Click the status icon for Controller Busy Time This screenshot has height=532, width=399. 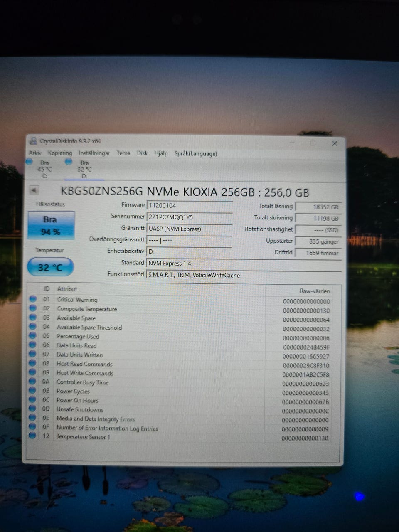(x=33, y=381)
